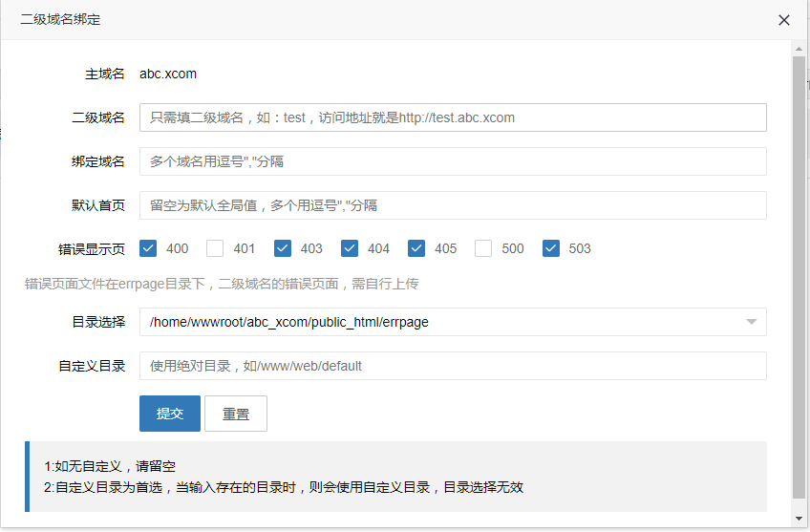The width and height of the screenshot is (810, 532).
Task: Focus the 二级域名 input field
Action: coord(452,117)
